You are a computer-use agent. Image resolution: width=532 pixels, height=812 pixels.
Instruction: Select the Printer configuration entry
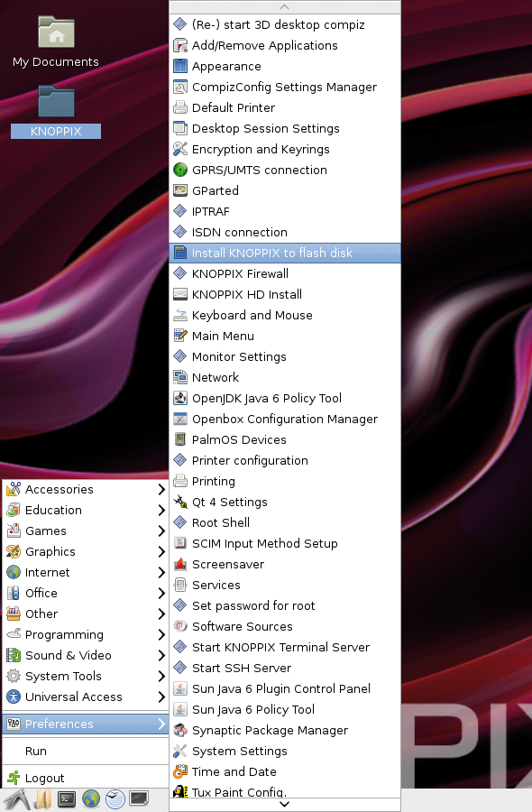coord(285,460)
